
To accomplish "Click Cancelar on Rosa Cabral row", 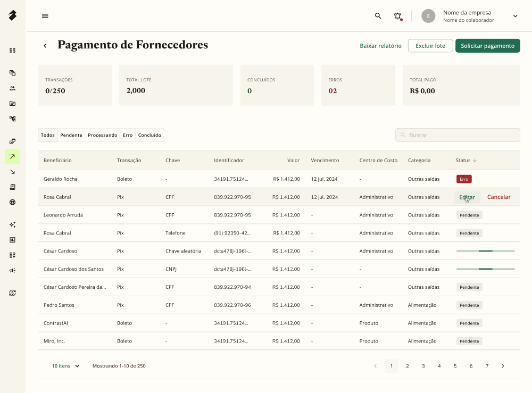I will 499,197.
